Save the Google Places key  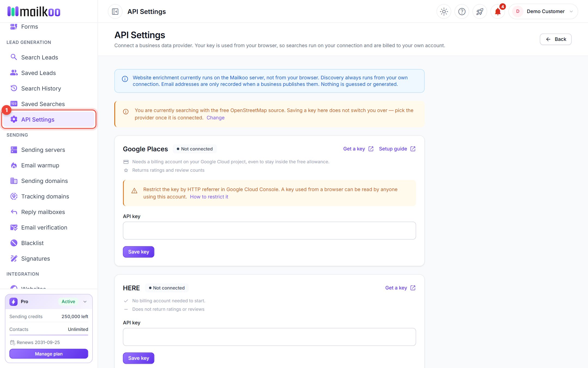(139, 252)
